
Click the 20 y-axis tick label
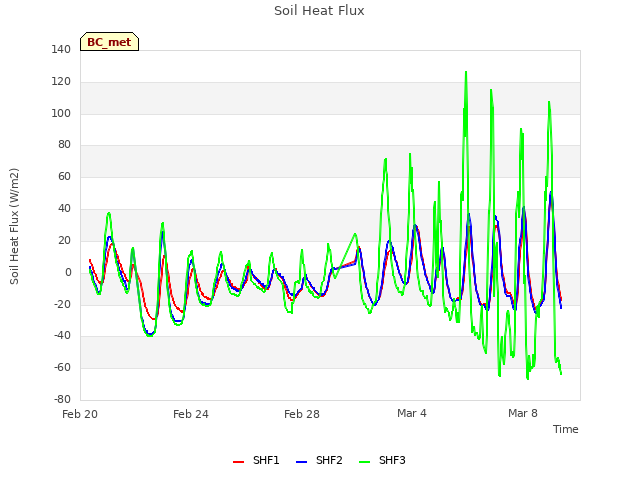click(x=64, y=240)
